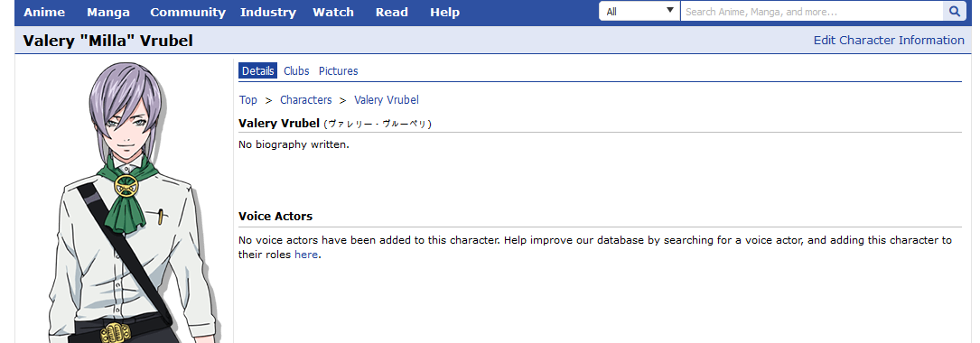Viewport: 980px width, 343px height.
Task: Open the Industry menu
Action: (x=269, y=12)
